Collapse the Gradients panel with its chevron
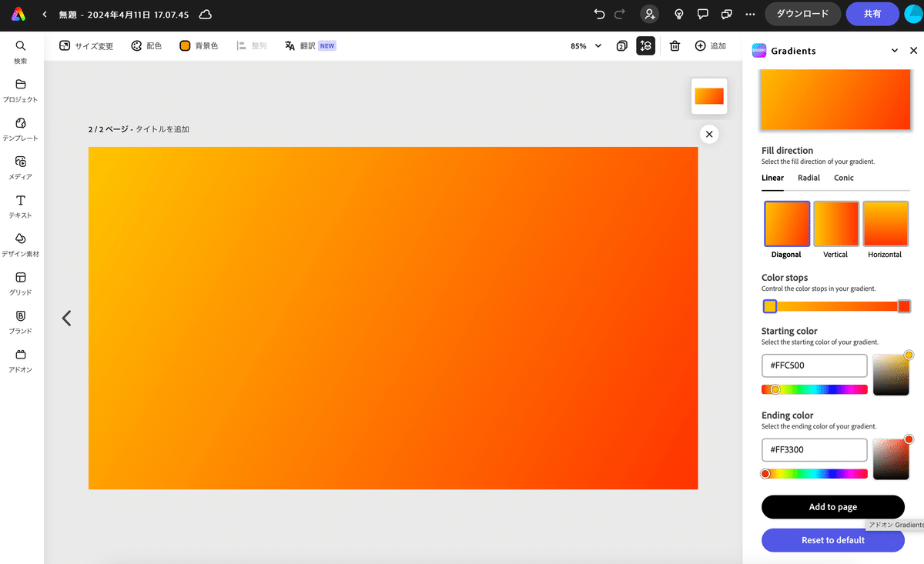924x564 pixels. pyautogui.click(x=895, y=50)
